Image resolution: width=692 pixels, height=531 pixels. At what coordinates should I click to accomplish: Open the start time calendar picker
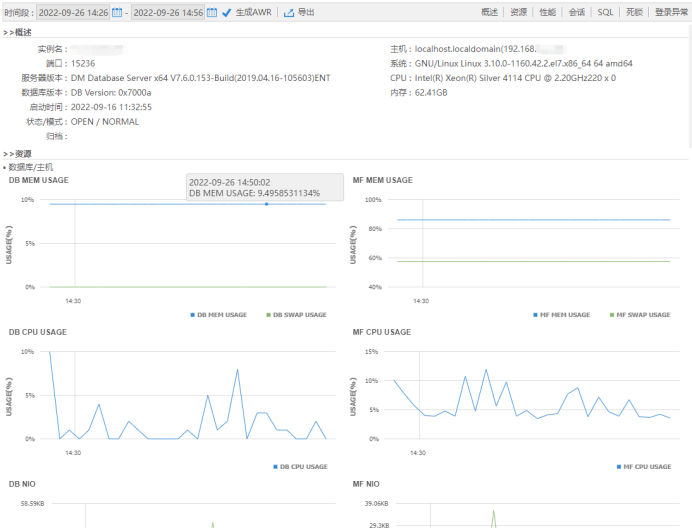(x=117, y=13)
